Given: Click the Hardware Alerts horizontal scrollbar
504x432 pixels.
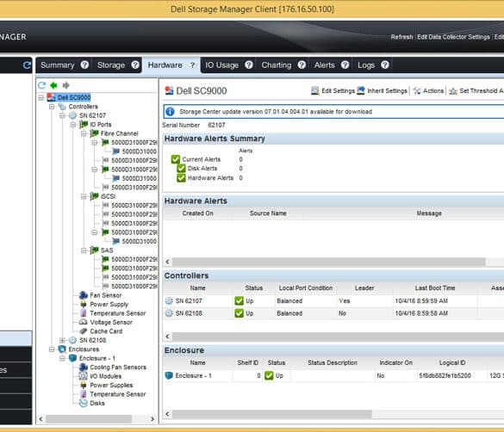Looking at the screenshot, I should [328, 262].
